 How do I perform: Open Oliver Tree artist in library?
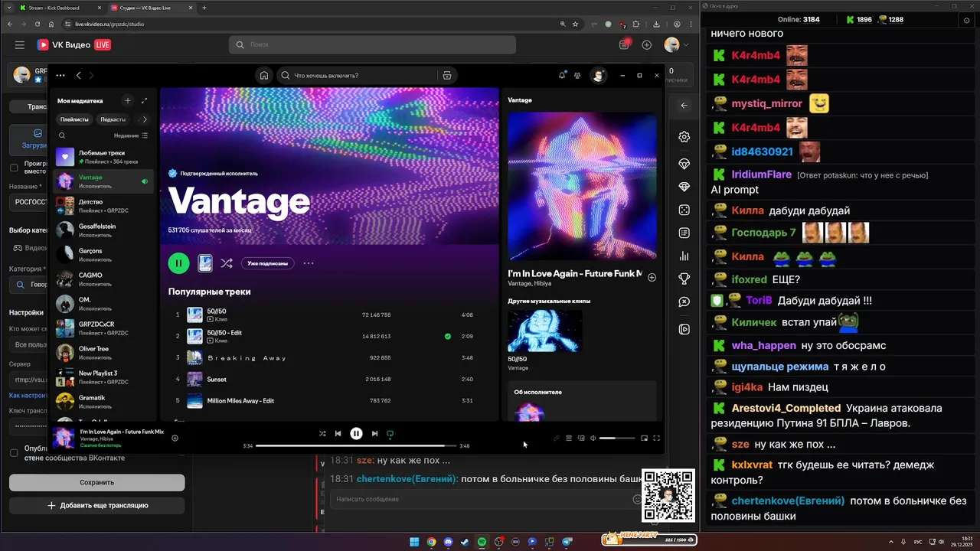coord(103,353)
